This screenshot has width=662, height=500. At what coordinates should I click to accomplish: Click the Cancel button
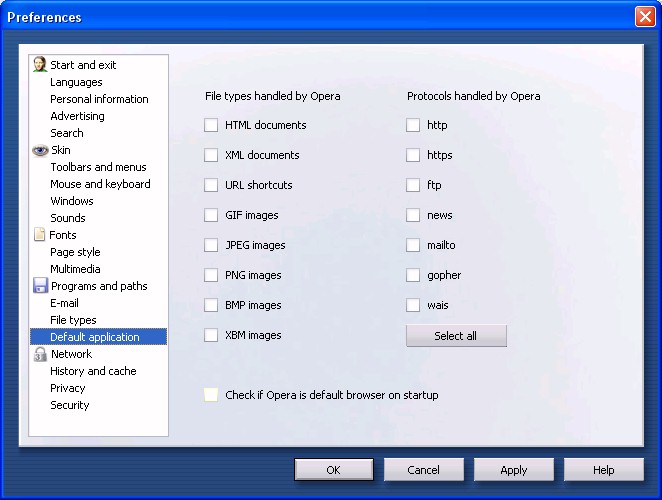pyautogui.click(x=423, y=470)
